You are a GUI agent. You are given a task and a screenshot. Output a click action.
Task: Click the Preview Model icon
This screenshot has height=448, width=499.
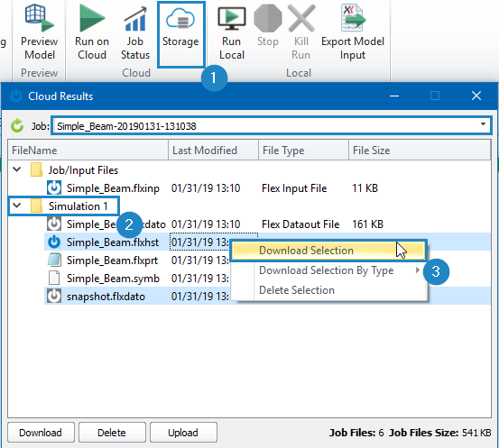40,18
